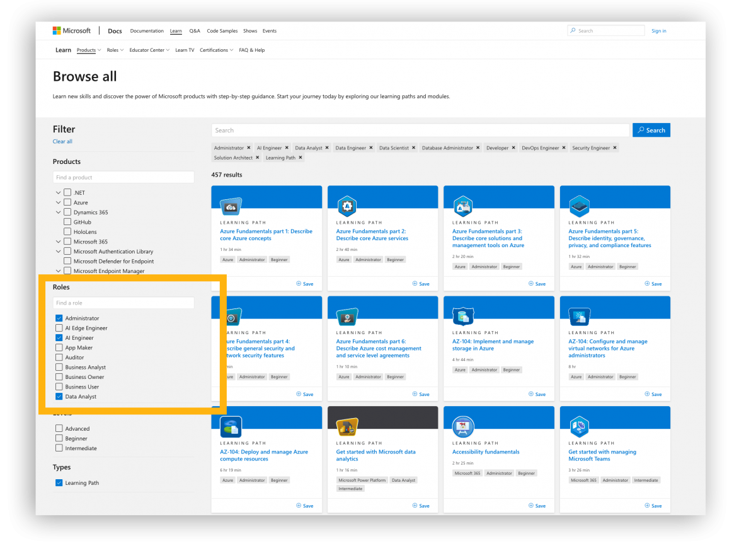Viewport: 756px width, 553px height.
Task: Click the AZ-104 compute resources card icon
Action: (x=231, y=427)
